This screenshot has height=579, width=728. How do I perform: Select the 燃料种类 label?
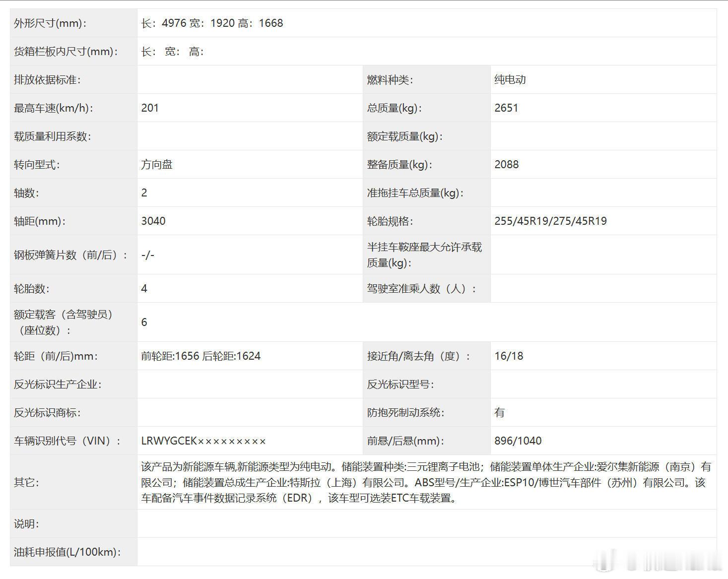390,79
